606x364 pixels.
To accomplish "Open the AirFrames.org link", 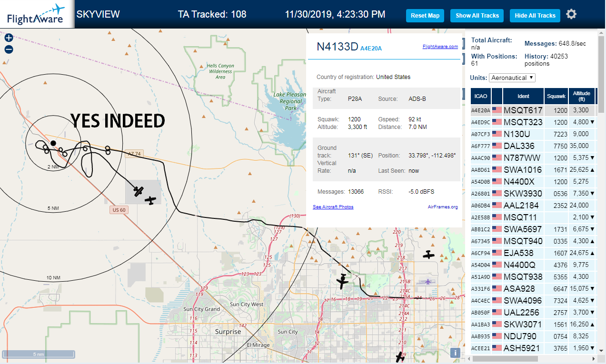I will (443, 207).
